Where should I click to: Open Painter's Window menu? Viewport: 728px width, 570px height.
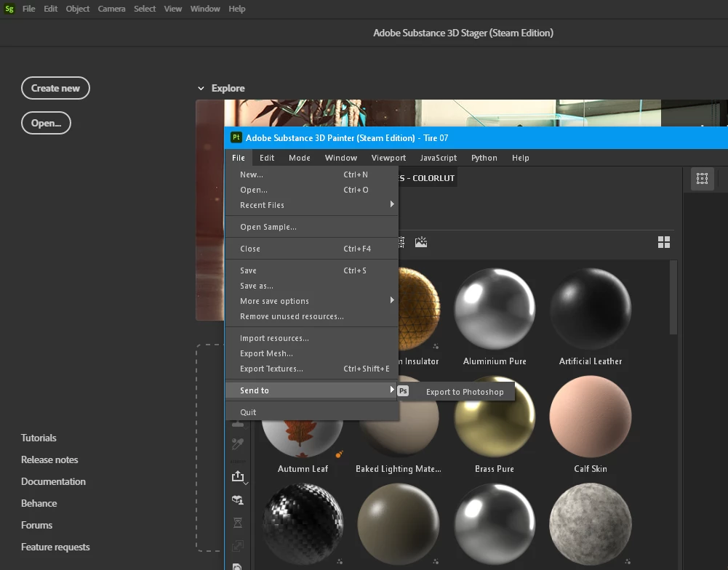coord(341,158)
